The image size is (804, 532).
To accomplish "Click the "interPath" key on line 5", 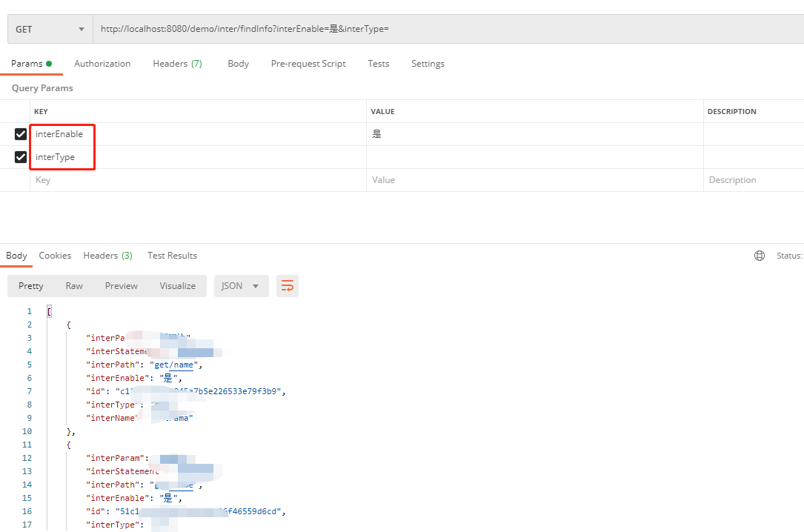I will 113,365.
